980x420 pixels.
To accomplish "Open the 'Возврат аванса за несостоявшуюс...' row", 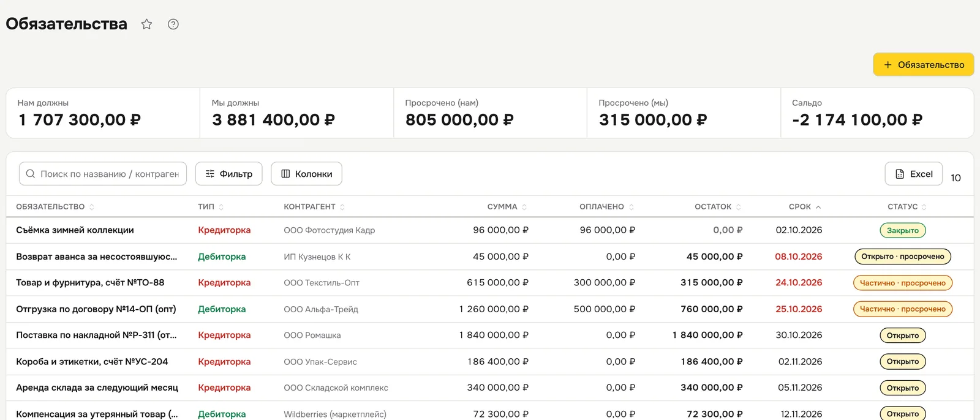I will pyautogui.click(x=97, y=257).
